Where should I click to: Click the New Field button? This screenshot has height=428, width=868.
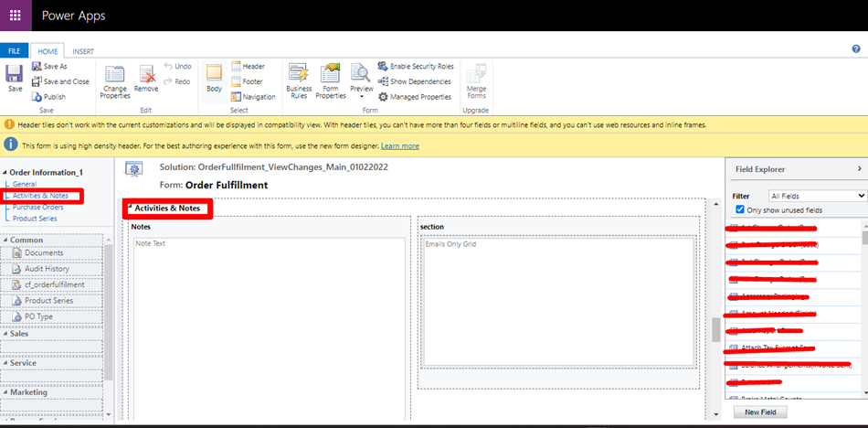point(760,412)
